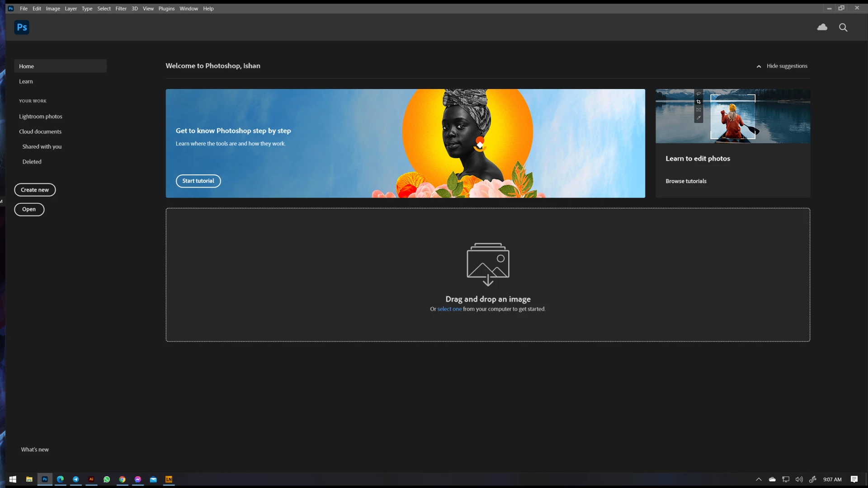Viewport: 868px width, 488px height.
Task: Open the cloud sync status icon
Action: [822, 27]
